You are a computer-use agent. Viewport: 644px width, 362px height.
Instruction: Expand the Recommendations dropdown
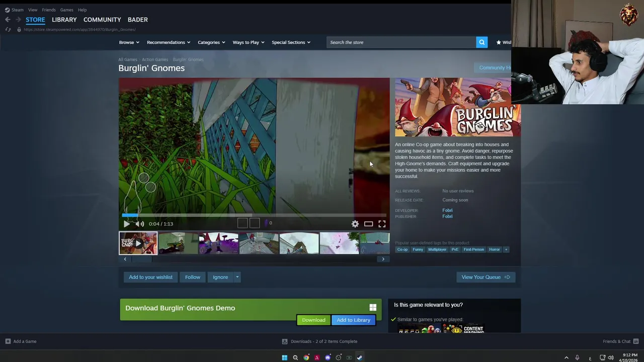(168, 42)
